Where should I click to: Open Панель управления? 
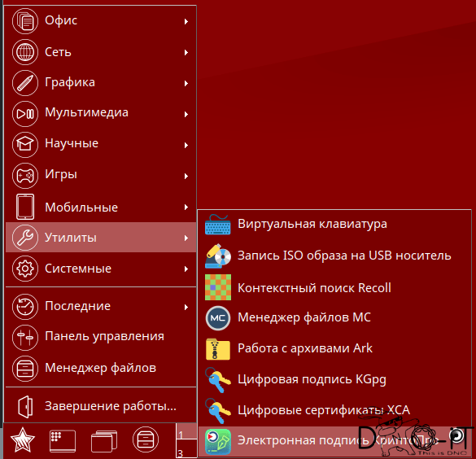coord(101,337)
